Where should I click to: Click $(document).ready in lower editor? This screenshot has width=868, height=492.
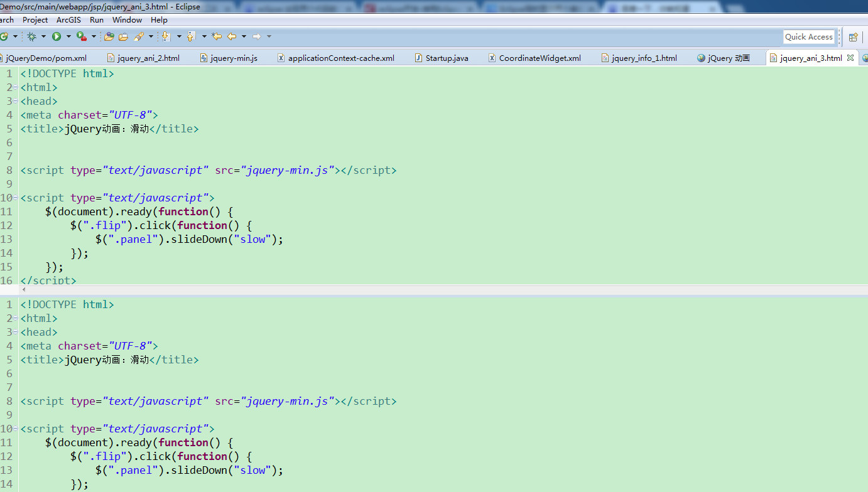point(98,442)
